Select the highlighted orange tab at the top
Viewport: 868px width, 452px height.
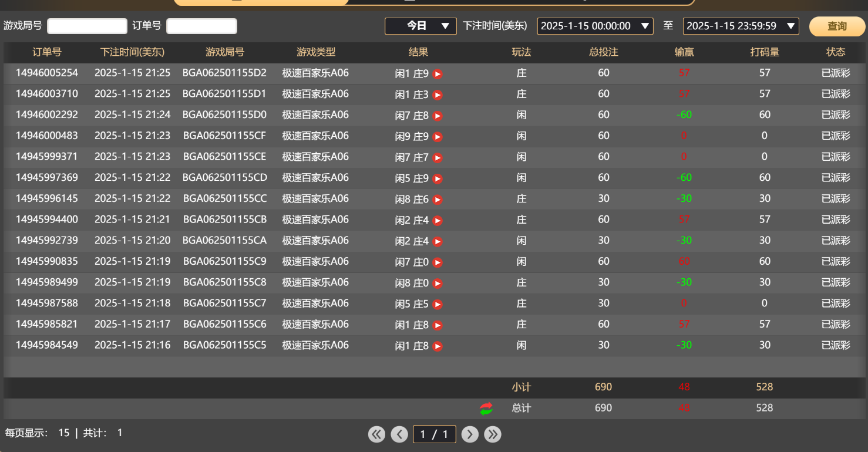(x=260, y=4)
